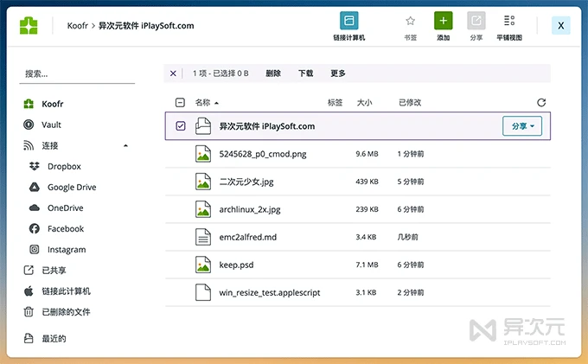Toggle the select-all checkbox in header
This screenshot has width=588, height=364.
pos(180,102)
